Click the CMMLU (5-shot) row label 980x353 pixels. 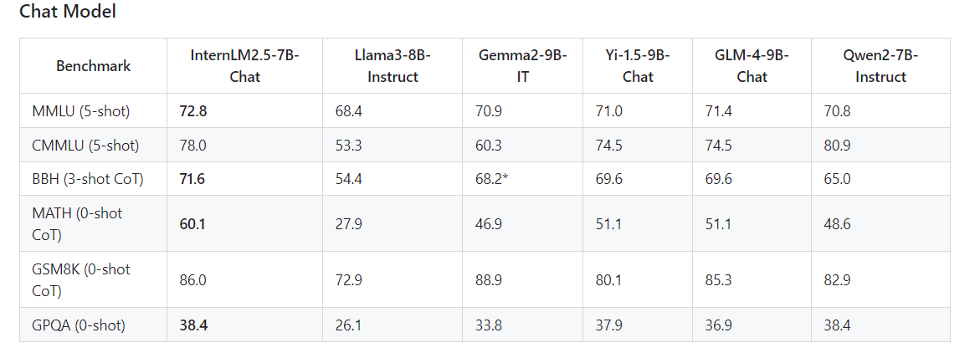(x=85, y=145)
